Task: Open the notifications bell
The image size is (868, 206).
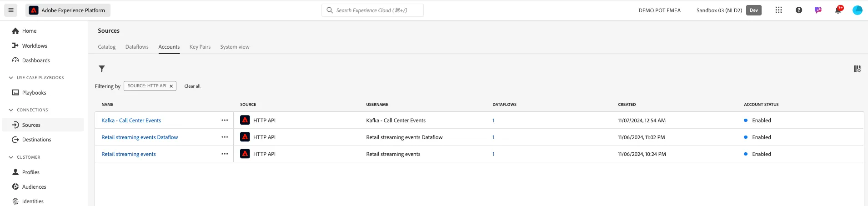Action: tap(838, 10)
